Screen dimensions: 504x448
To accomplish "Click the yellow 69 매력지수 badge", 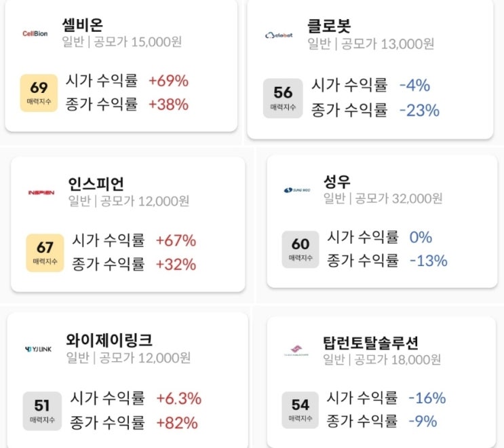I will (39, 93).
